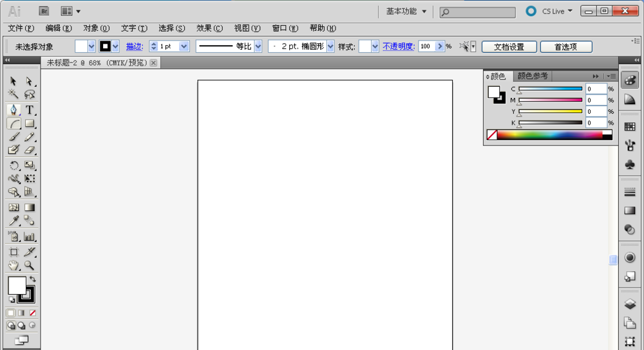Select the Free Transform tool
The height and width of the screenshot is (350, 644).
[x=29, y=178]
